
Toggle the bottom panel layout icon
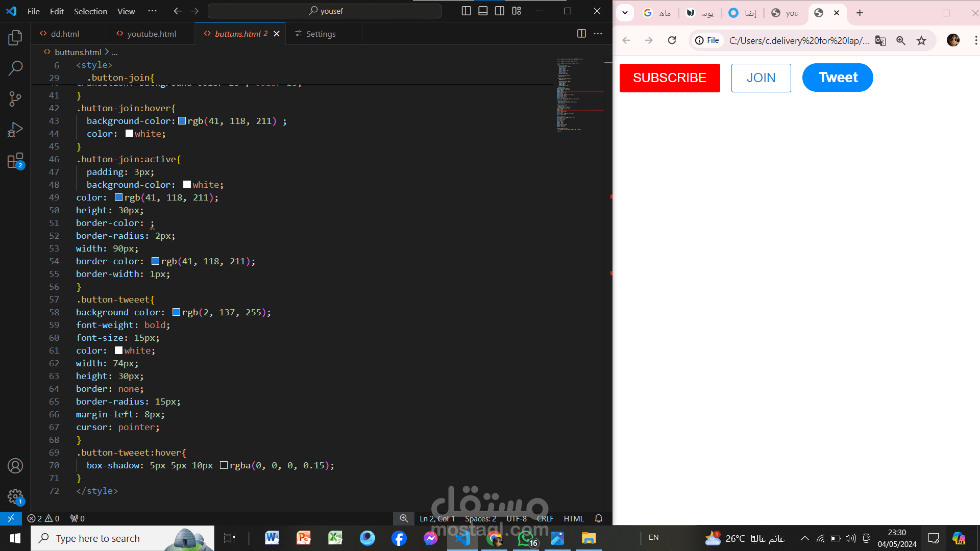(483, 11)
